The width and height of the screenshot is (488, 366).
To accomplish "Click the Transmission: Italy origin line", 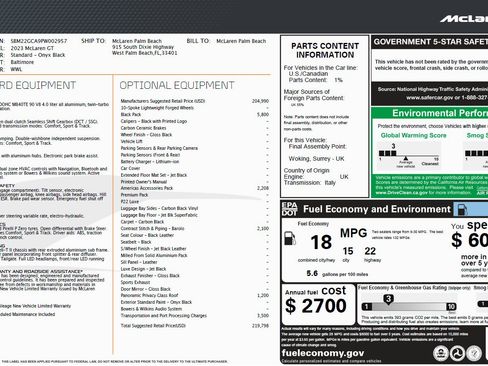I will 310,183.
